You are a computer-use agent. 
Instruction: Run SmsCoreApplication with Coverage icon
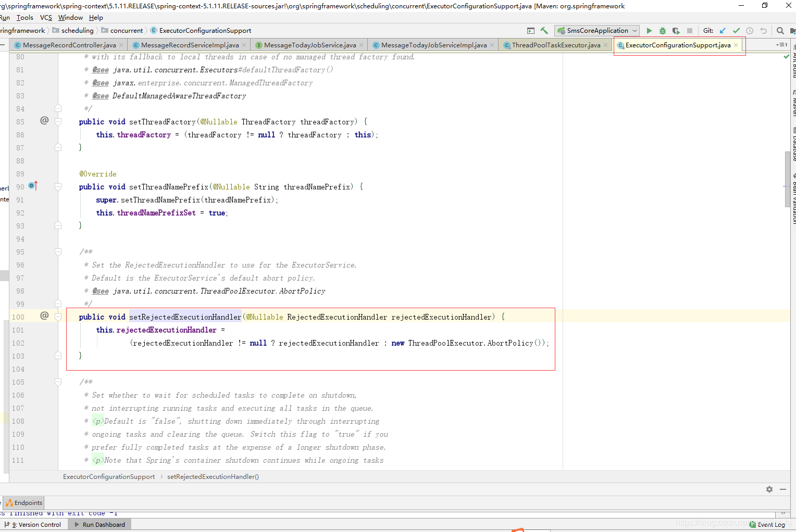coord(676,30)
